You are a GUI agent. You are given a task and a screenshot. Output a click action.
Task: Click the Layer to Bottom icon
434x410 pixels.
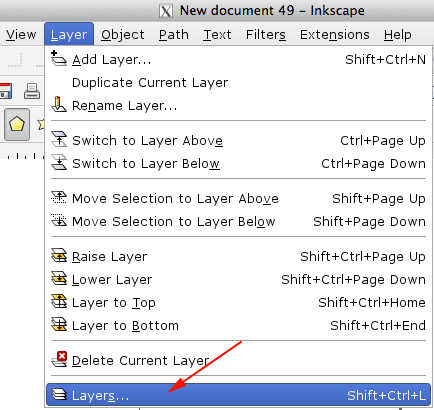click(x=59, y=325)
